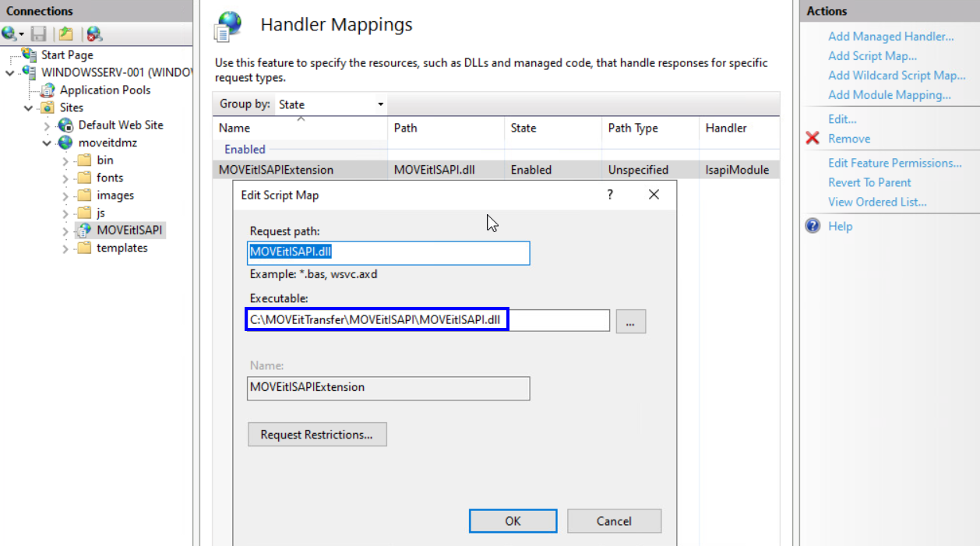Collapse the Sites node
980x546 pixels.
coord(29,107)
